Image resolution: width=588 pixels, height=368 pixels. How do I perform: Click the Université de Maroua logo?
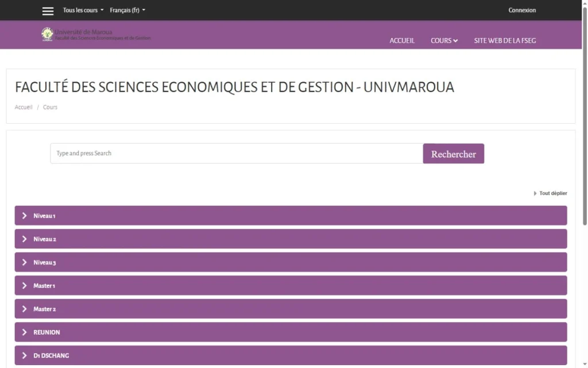tap(96, 34)
